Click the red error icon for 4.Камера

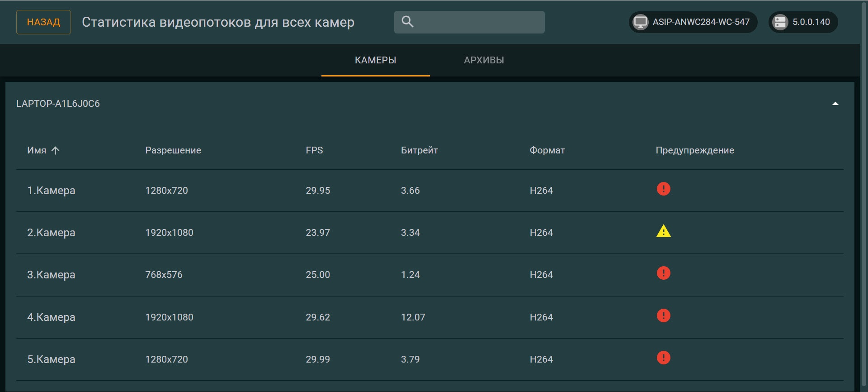click(x=663, y=316)
